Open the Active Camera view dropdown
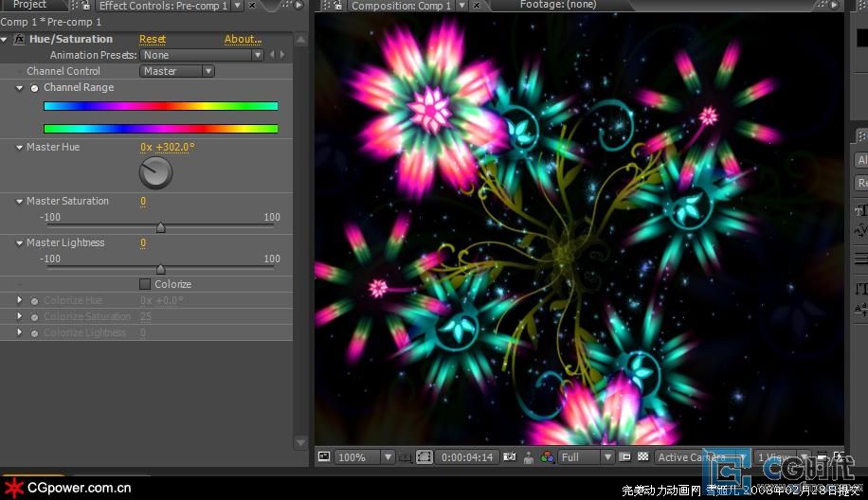The width and height of the screenshot is (868, 500). point(701,457)
